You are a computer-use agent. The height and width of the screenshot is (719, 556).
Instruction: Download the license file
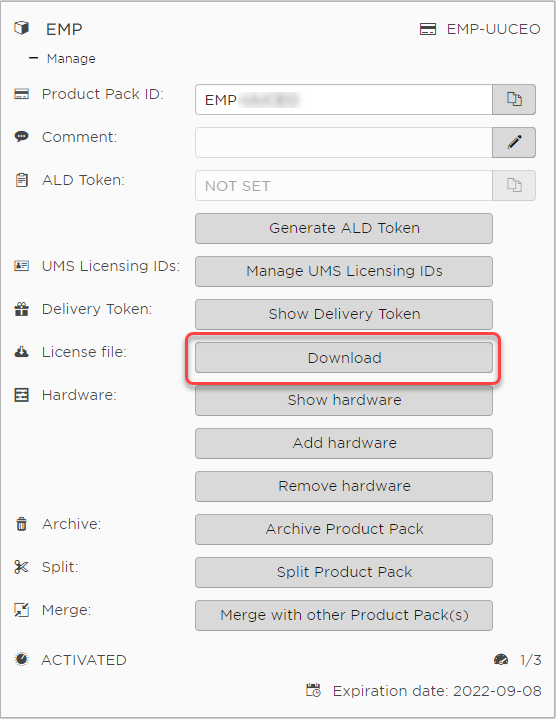(x=344, y=358)
